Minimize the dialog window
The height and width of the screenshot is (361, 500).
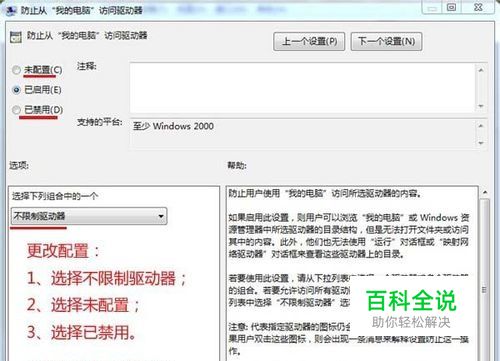click(x=432, y=7)
